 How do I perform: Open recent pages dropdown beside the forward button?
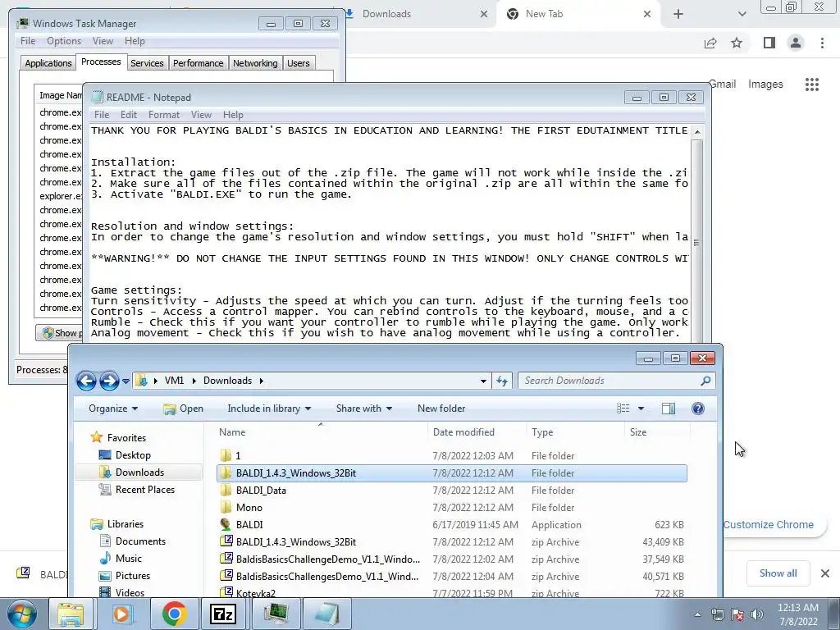coord(126,381)
